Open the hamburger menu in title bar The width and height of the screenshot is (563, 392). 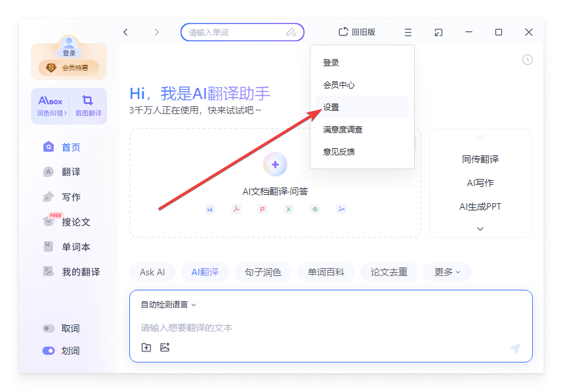pyautogui.click(x=407, y=31)
